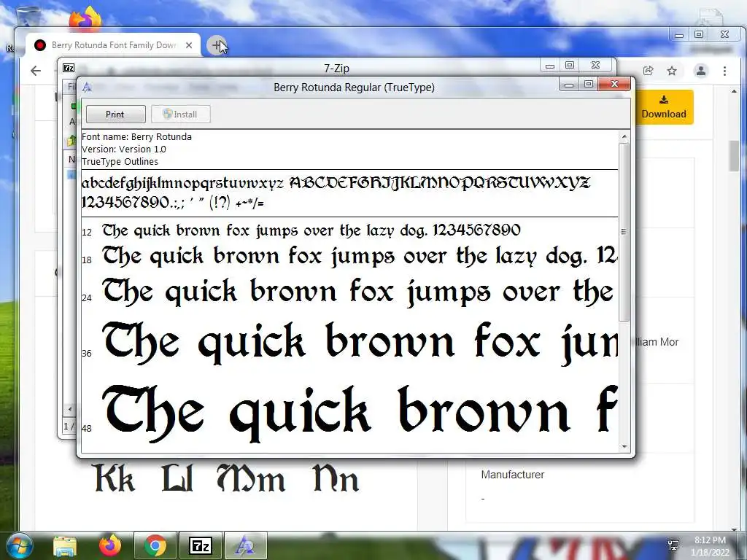This screenshot has width=747, height=560.
Task: Close the 7-Zip window
Action: pyautogui.click(x=595, y=65)
